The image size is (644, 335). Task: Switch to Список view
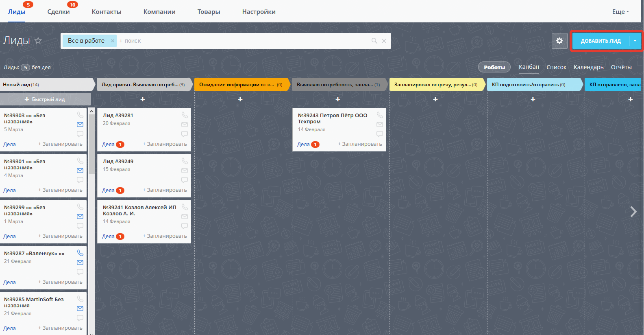click(x=556, y=67)
